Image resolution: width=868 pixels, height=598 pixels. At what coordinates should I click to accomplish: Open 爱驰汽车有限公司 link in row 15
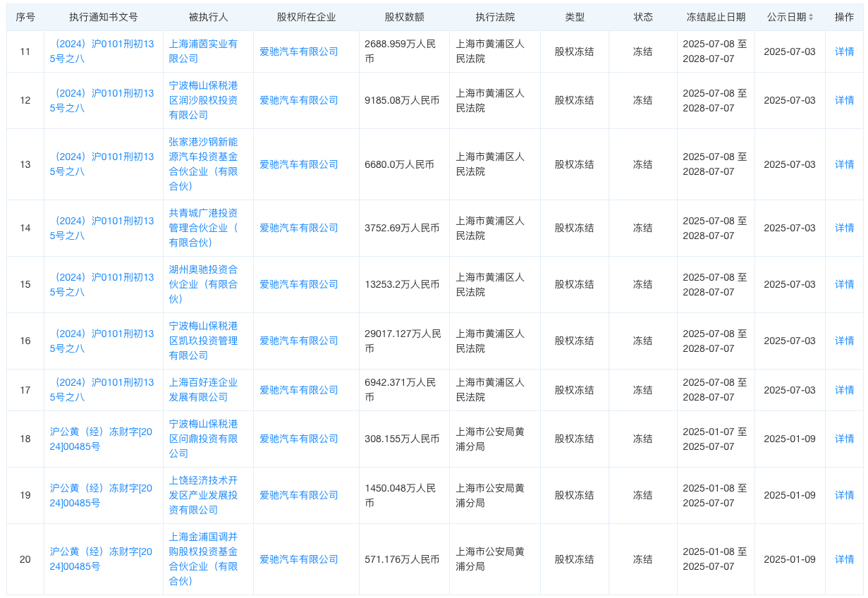(299, 284)
